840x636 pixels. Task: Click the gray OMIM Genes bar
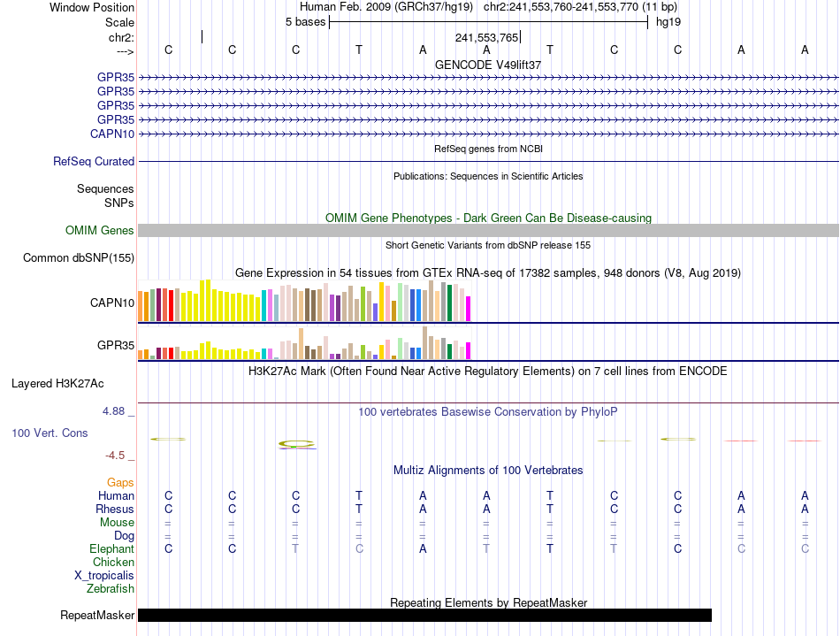488,230
